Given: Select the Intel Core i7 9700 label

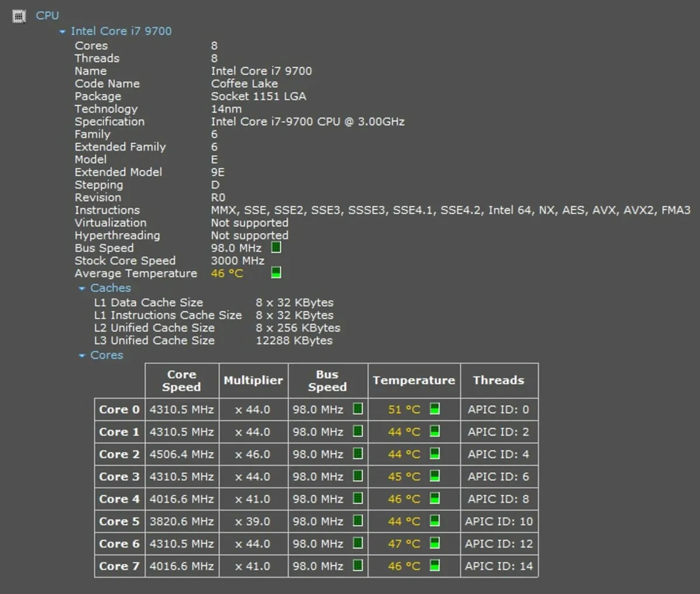Looking at the screenshot, I should 122,31.
